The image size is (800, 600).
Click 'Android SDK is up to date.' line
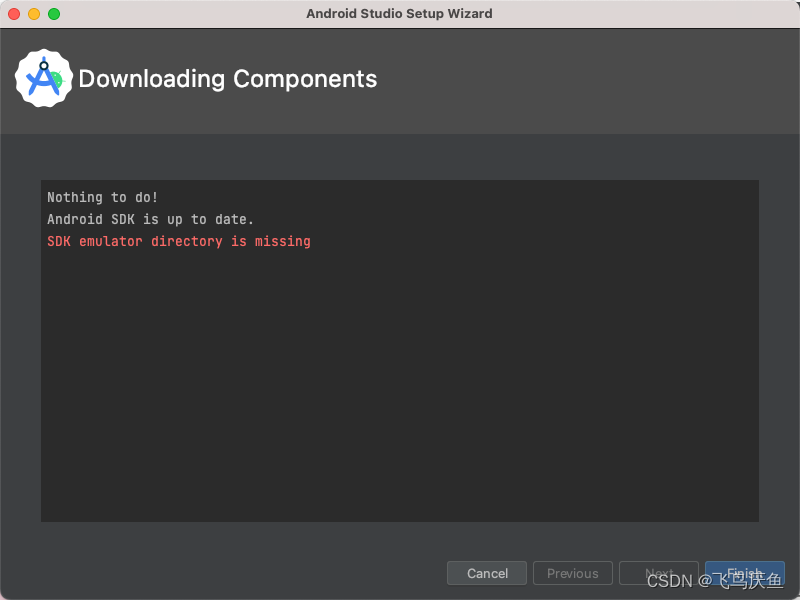coord(151,219)
